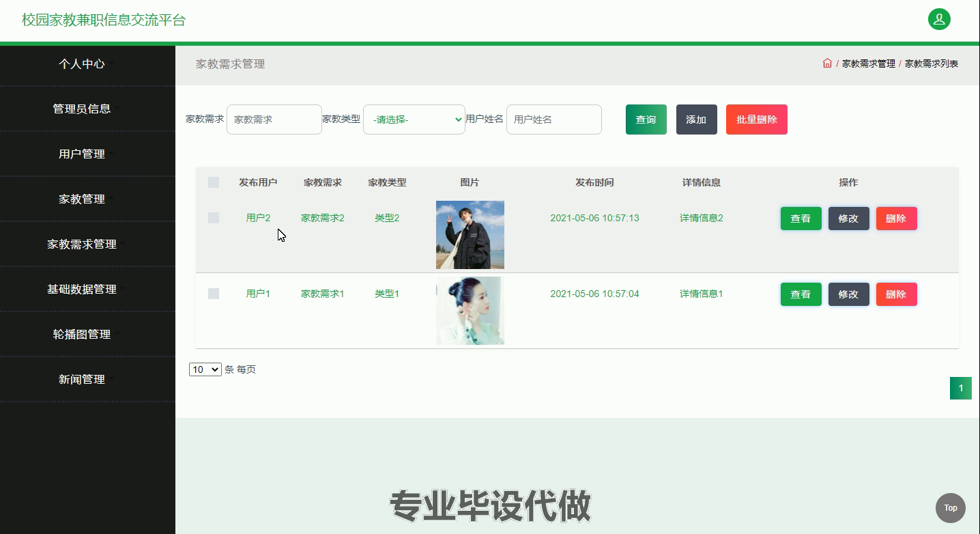The height and width of the screenshot is (534, 980).
Task: Click the 发布用户 column header
Action: click(258, 182)
